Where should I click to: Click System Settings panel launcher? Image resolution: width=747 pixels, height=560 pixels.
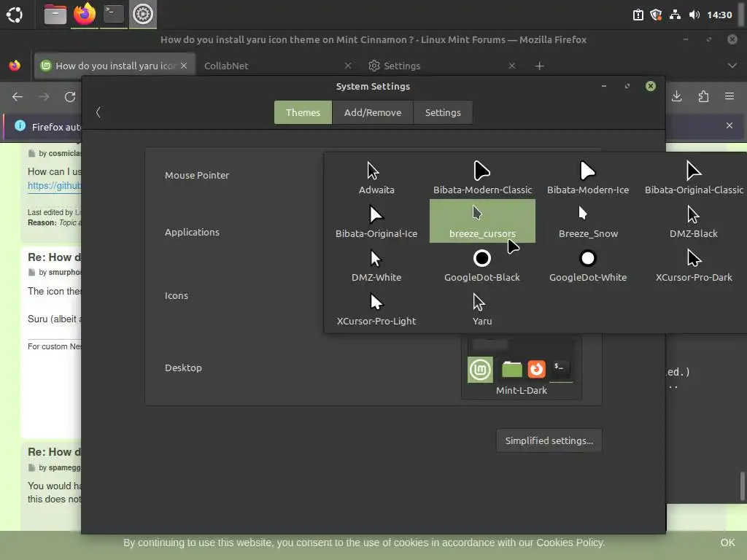(142, 15)
